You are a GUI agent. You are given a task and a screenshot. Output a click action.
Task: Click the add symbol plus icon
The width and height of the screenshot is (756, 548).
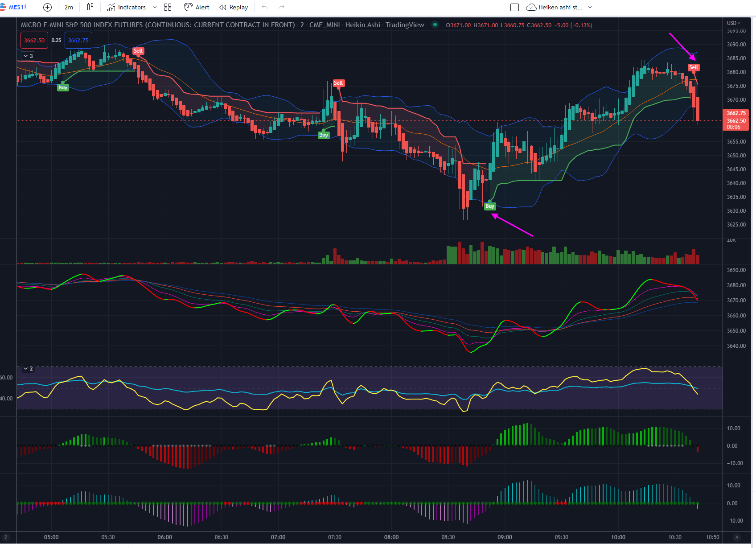click(47, 8)
